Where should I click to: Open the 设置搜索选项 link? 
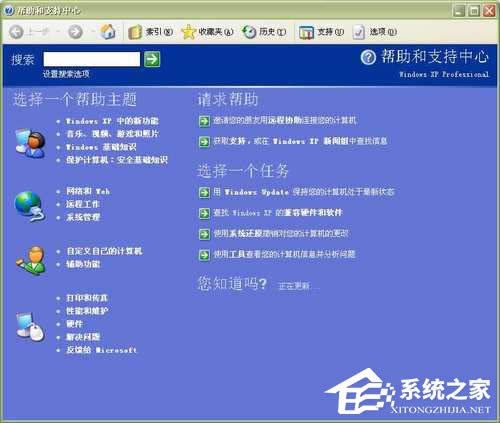[66, 74]
